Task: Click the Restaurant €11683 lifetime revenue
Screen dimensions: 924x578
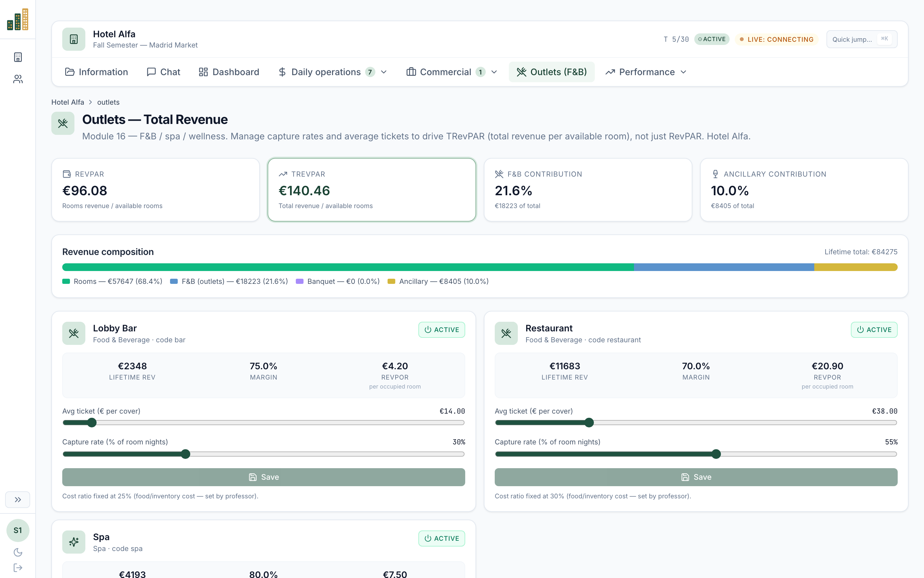Action: tap(565, 366)
